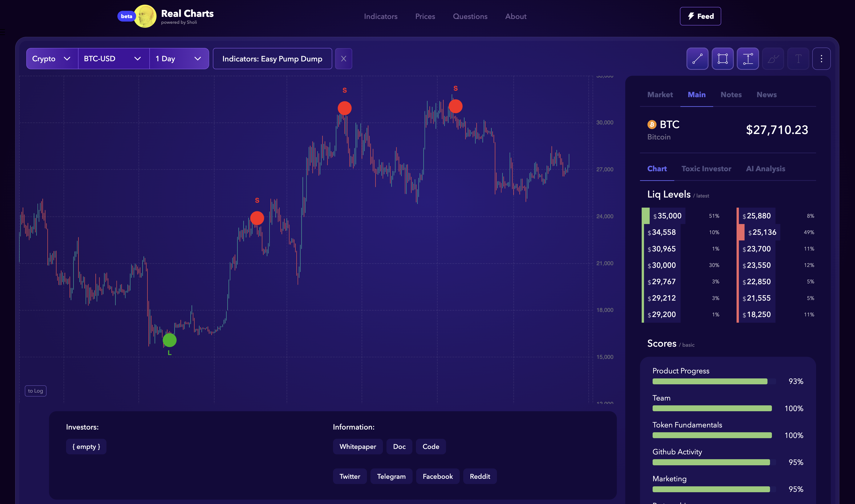Select the Toxic Investor sub-tab

706,169
